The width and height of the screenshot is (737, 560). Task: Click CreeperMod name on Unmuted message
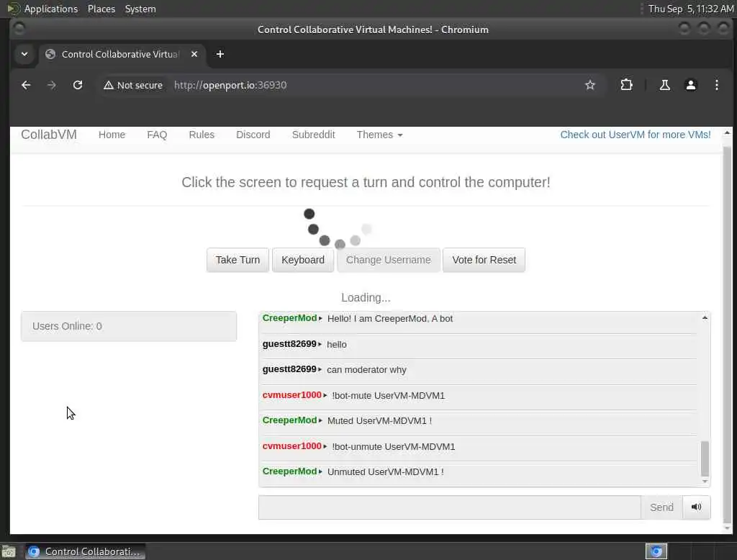[x=289, y=471]
